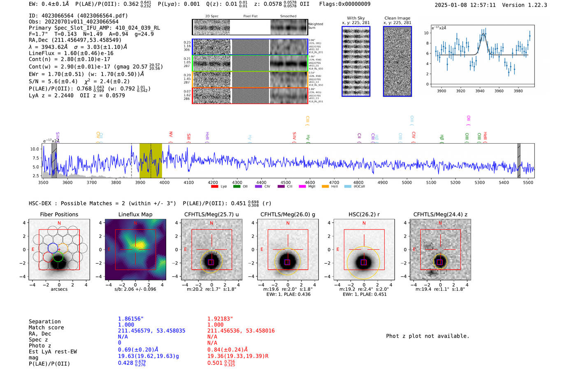The width and height of the screenshot is (576, 392).
Task: Select the green fiber circle
Action: coord(58,257)
